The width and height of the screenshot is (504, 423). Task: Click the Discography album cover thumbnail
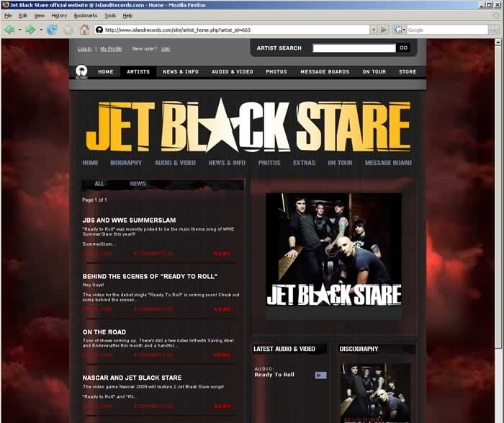[375, 393]
